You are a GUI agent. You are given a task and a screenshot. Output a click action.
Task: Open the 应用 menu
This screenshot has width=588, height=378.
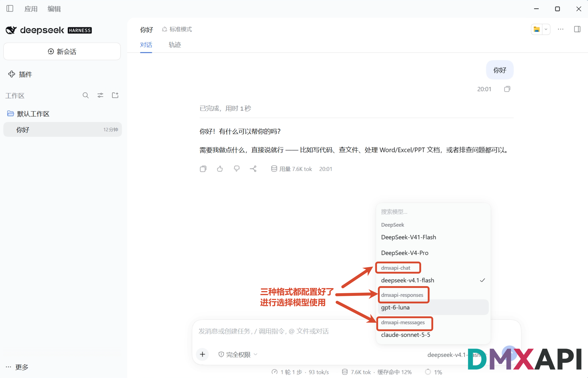[x=31, y=9]
